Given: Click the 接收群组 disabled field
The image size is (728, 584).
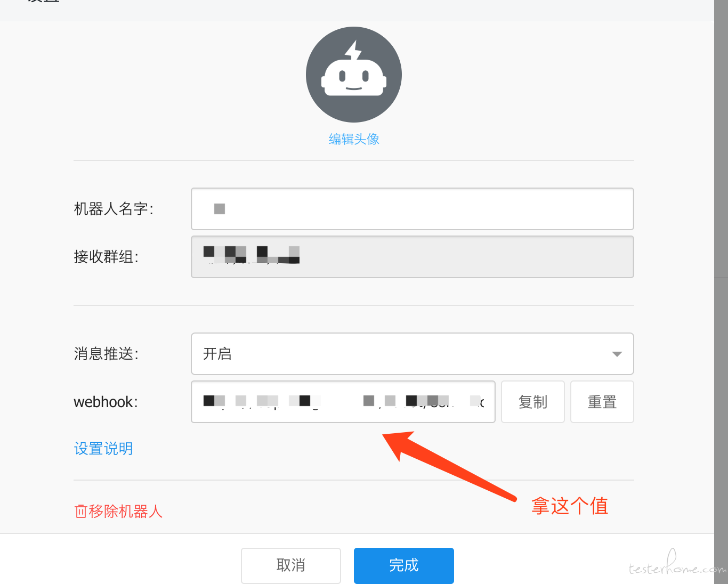Looking at the screenshot, I should pyautogui.click(x=412, y=257).
